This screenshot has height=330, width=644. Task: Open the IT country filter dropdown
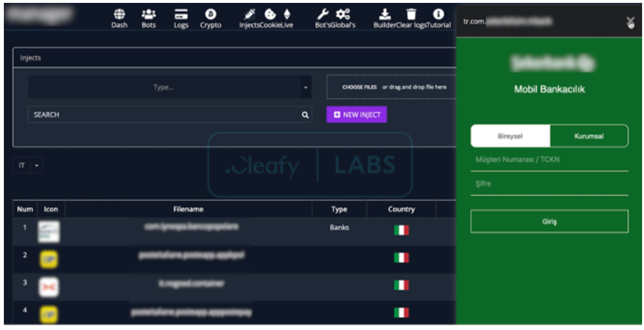point(28,165)
